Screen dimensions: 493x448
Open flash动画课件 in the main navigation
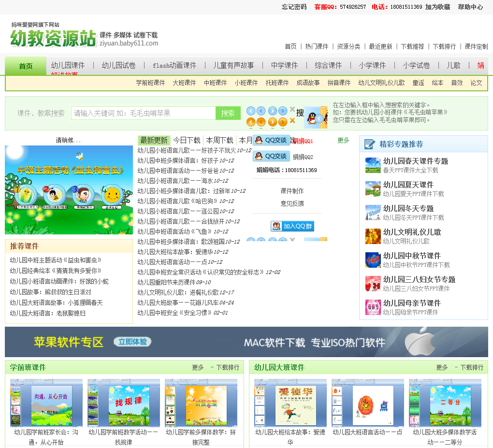click(x=174, y=65)
